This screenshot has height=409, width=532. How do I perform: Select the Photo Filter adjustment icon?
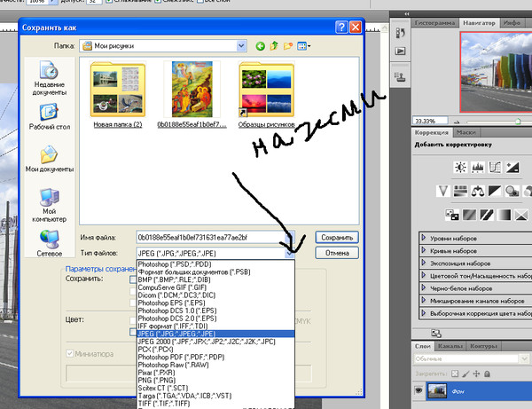pyautogui.click(x=512, y=191)
